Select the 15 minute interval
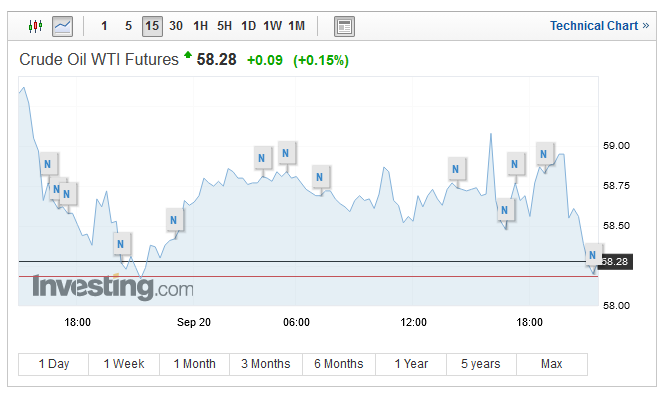 (x=152, y=26)
